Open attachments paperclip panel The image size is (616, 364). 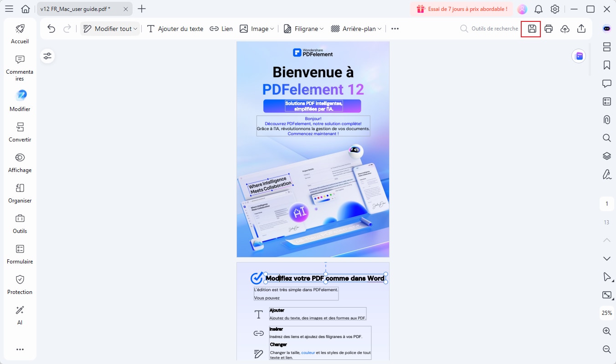pos(606,120)
